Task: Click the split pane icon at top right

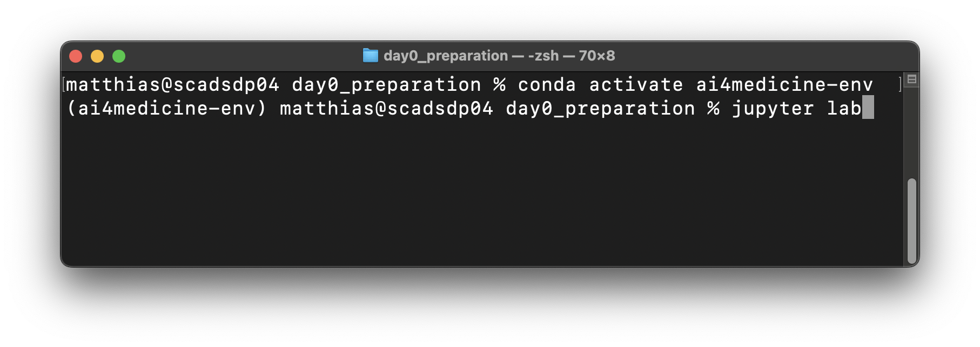Action: pos(912,79)
